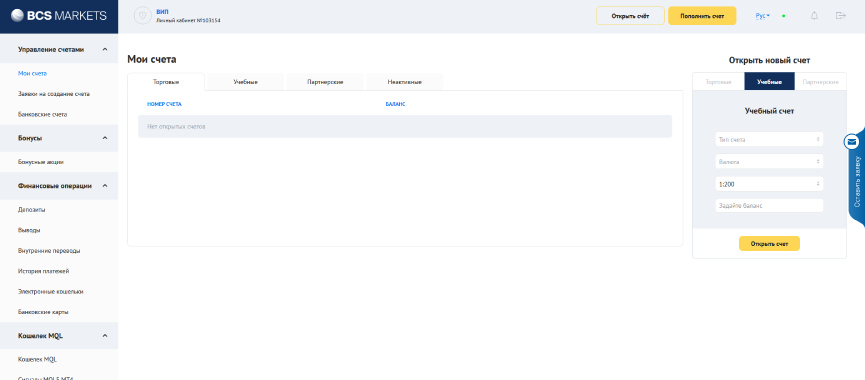
Task: Click the Задайте баланс input field
Action: click(769, 206)
